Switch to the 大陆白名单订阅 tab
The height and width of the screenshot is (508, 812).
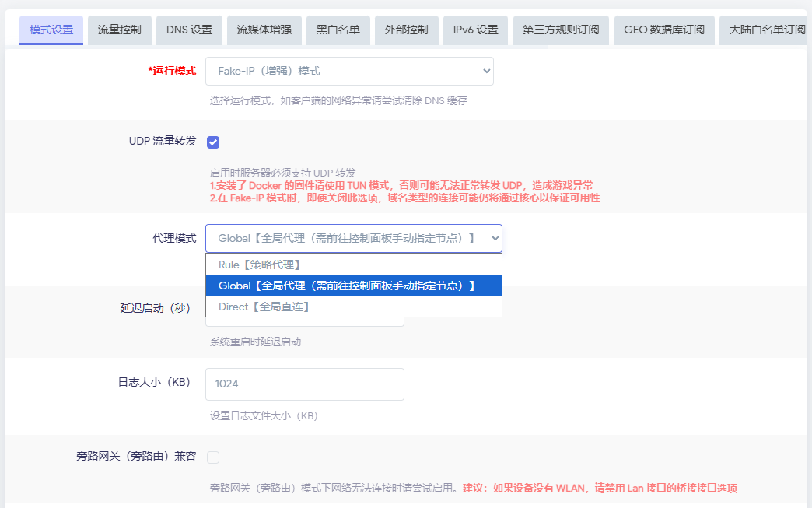tap(766, 30)
